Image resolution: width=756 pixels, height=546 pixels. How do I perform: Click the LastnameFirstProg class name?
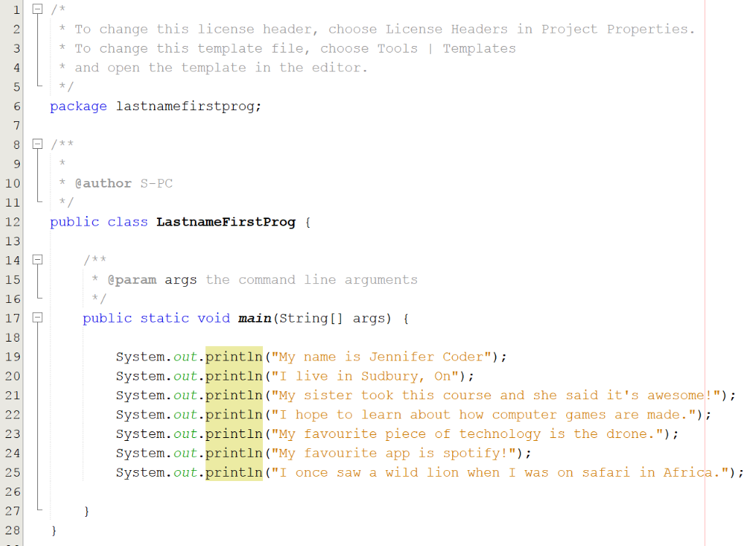pyautogui.click(x=226, y=222)
